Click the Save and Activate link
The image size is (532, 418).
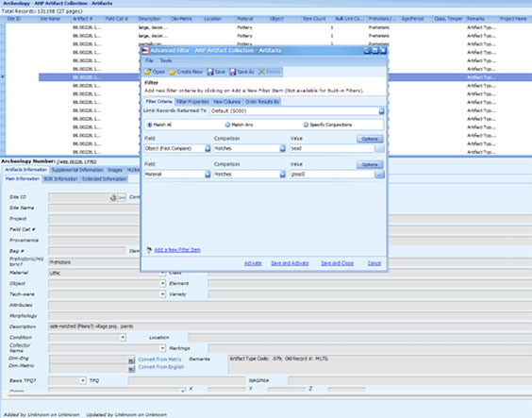(290, 263)
